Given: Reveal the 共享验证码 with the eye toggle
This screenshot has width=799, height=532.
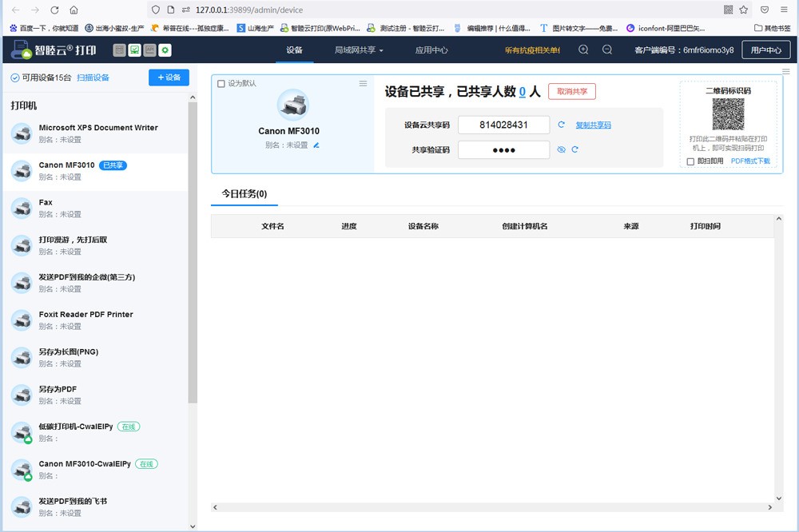Looking at the screenshot, I should click(562, 149).
